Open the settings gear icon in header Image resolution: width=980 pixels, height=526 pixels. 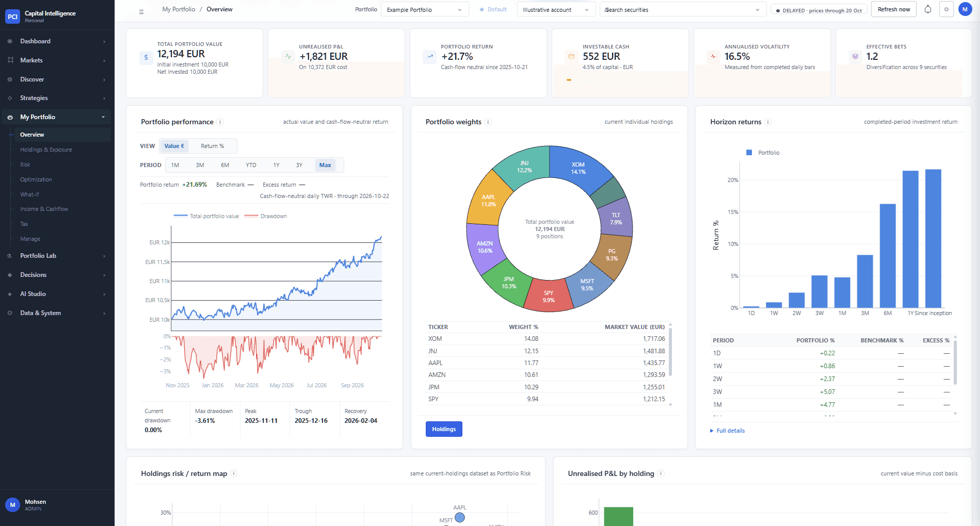pos(946,9)
